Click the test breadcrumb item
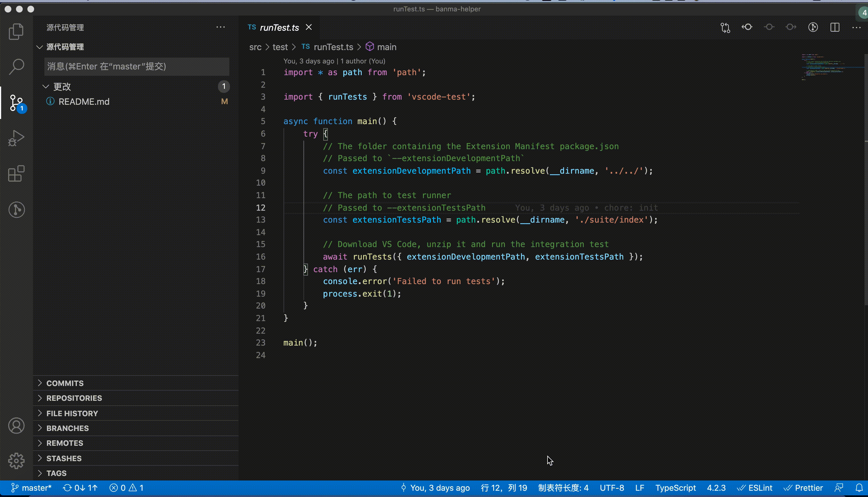 coord(280,47)
